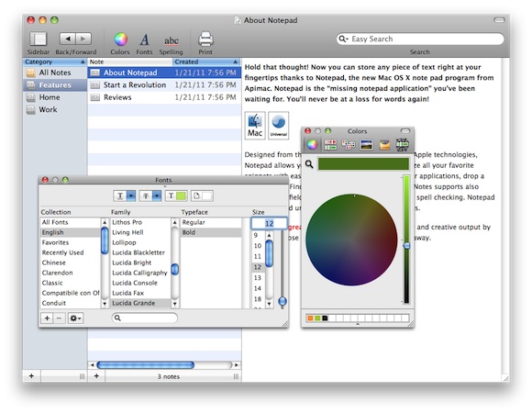This screenshot has height=413, width=532.
Task: Select the green saved color swatch
Action: pos(317,318)
